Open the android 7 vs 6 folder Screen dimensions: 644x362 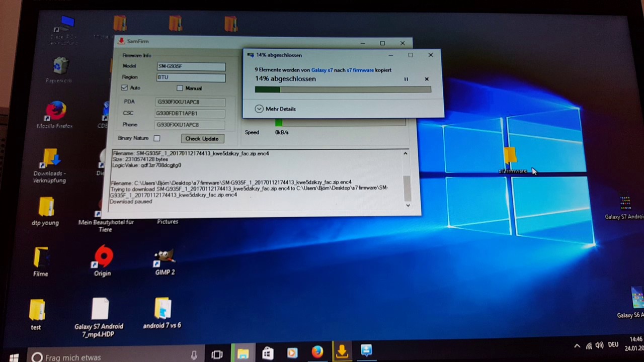click(162, 313)
